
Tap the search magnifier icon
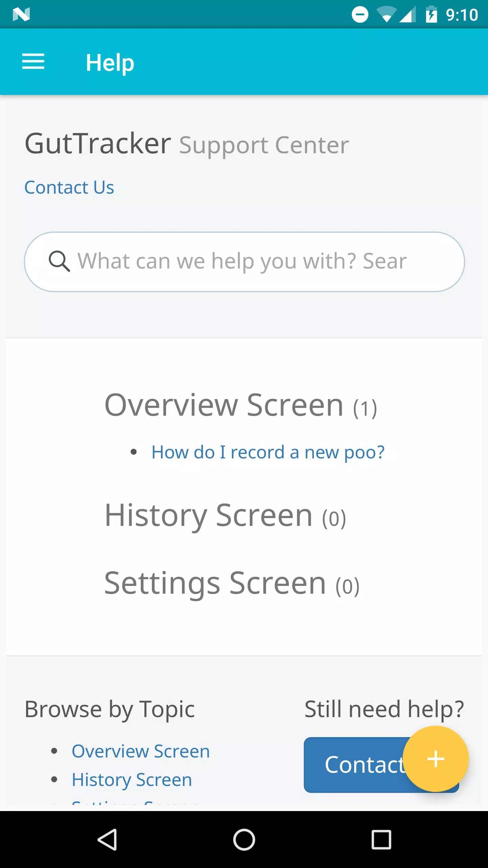pos(60,261)
